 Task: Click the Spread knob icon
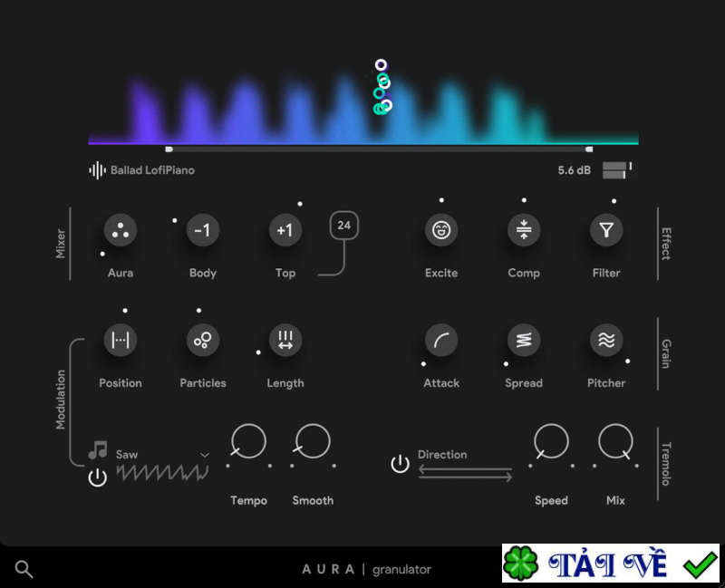pyautogui.click(x=523, y=341)
